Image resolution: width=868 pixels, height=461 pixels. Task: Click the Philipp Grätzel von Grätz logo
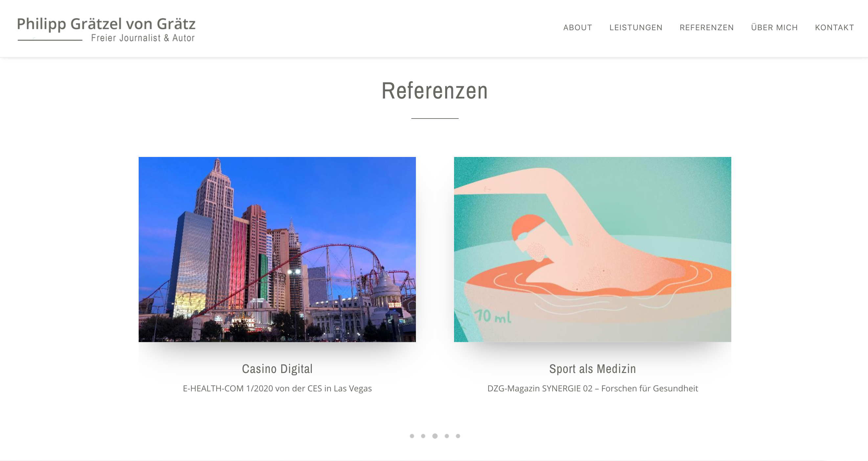coord(106,29)
